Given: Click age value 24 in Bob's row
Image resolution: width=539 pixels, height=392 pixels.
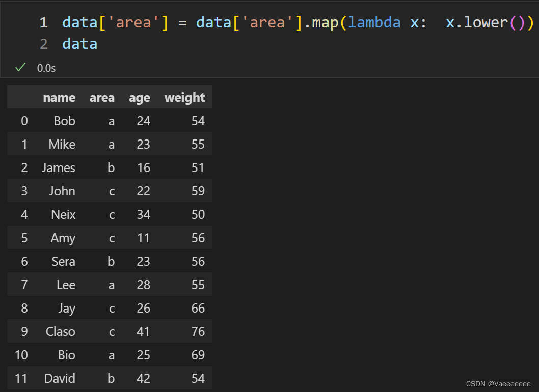Looking at the screenshot, I should pos(143,121).
